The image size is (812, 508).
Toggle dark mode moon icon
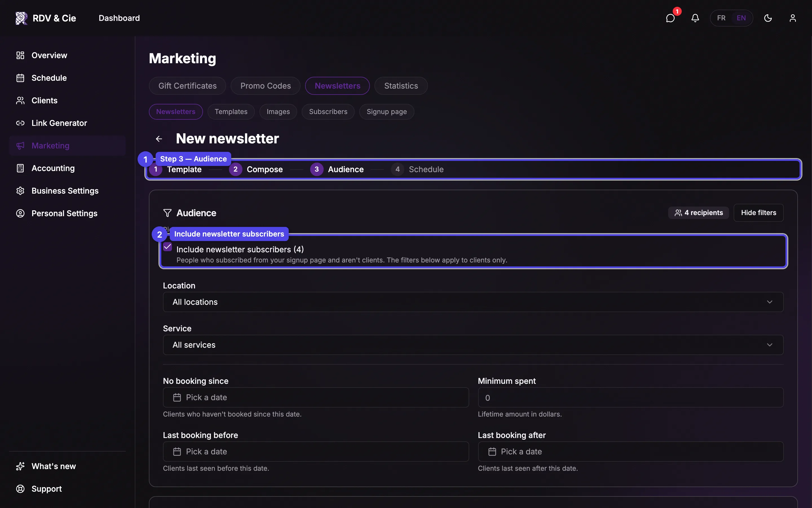768,18
